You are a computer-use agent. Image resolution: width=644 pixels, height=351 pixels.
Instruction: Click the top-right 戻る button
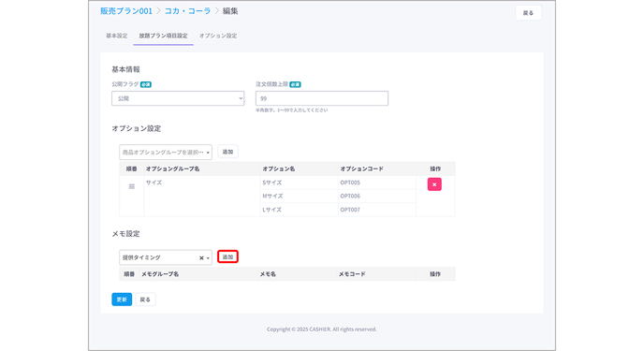528,13
